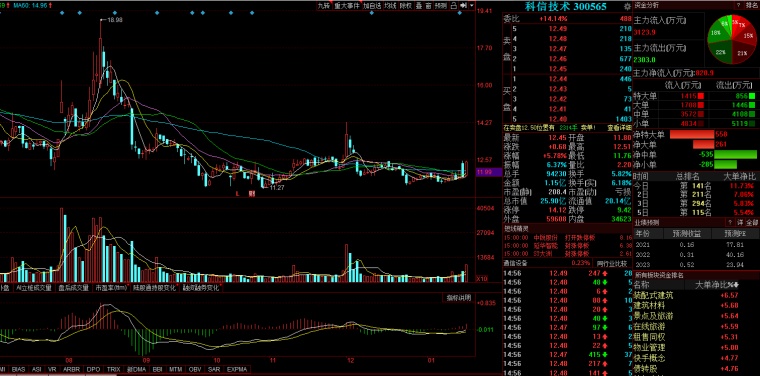Click 同行业比较 button
760x376 pixels.
611,264
